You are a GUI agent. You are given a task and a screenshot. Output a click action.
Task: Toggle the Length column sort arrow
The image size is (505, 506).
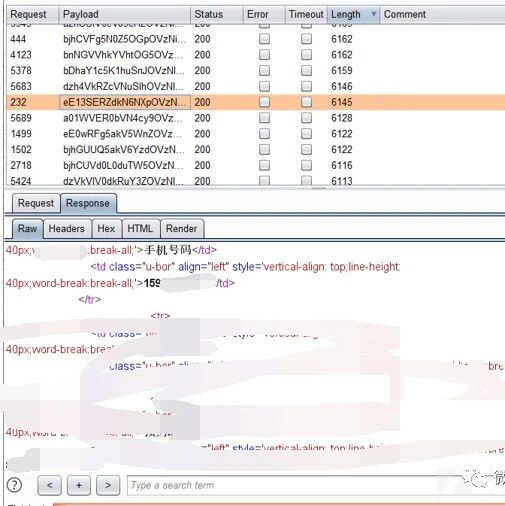click(x=374, y=14)
